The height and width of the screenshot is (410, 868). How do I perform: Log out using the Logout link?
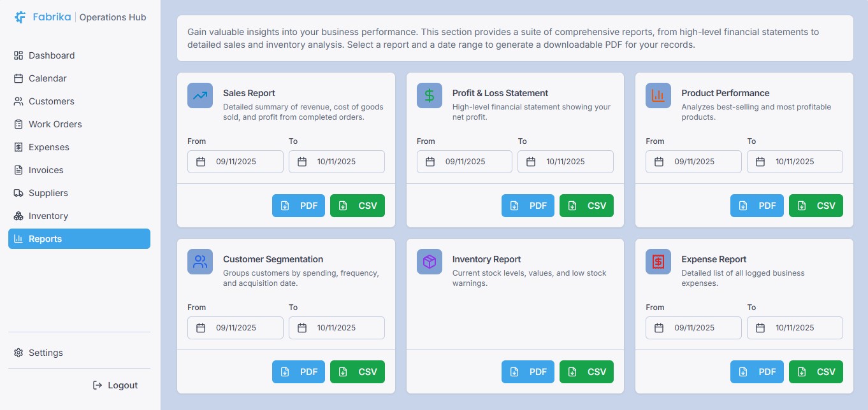(115, 385)
